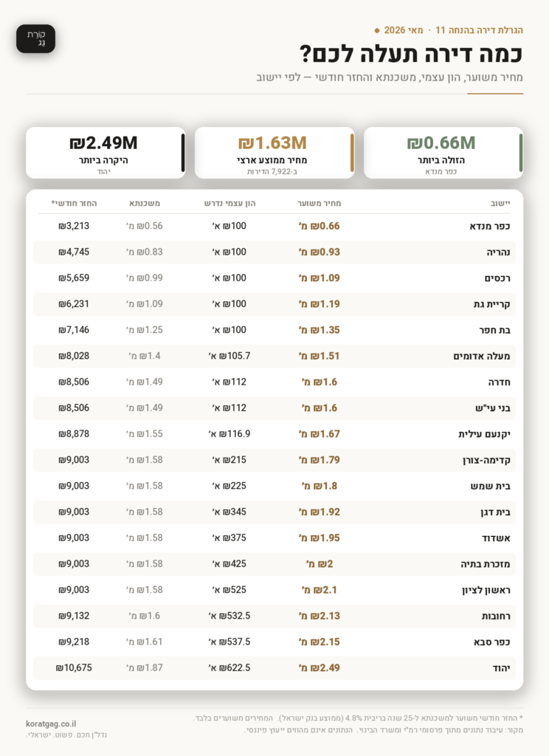Viewport: 549px width, 756px height.
Task: Click the מחיר משוער column header
Action: coord(319,204)
